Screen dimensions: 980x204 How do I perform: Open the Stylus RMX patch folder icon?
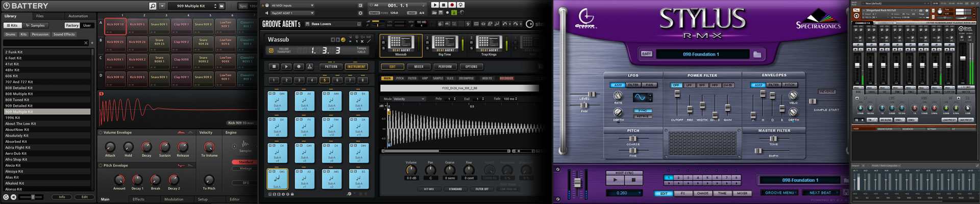point(757,54)
